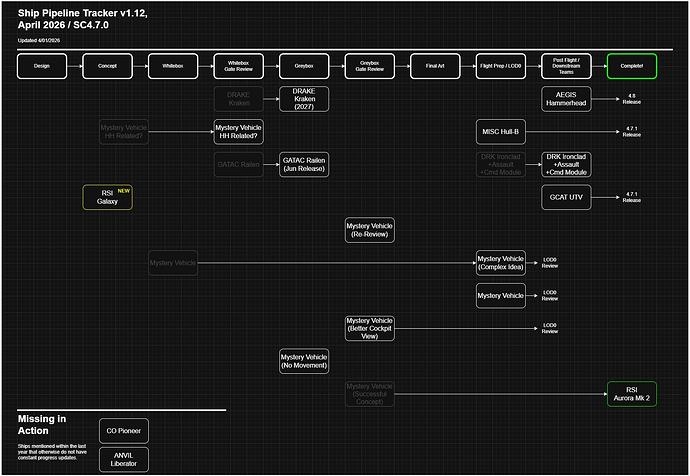Select dimmed Mystery Vehicle HH Related? box

(x=124, y=132)
